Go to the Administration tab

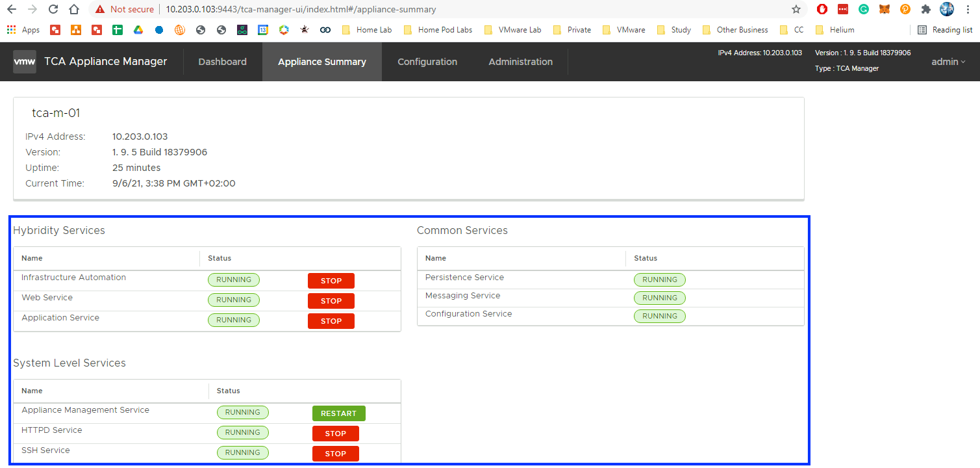coord(520,62)
